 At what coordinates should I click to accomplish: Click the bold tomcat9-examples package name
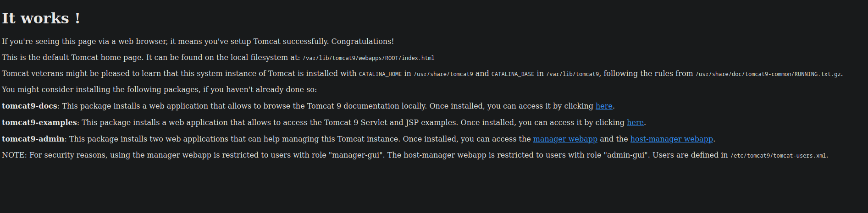pyautogui.click(x=39, y=122)
